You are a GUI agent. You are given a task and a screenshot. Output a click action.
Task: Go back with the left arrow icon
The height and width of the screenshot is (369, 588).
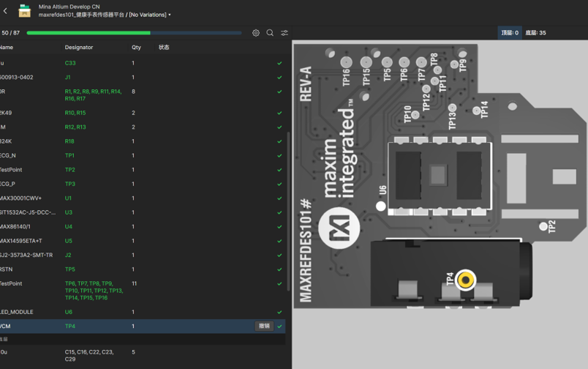(5, 11)
